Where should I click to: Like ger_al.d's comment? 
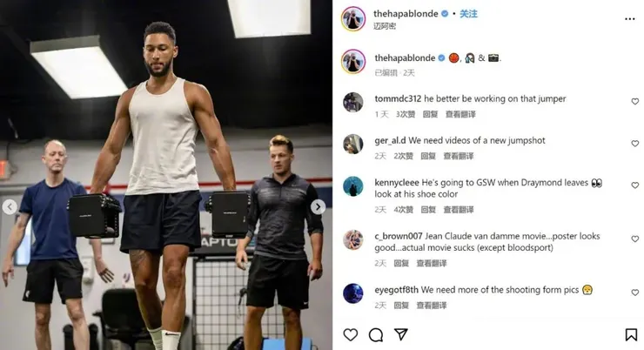(635, 144)
